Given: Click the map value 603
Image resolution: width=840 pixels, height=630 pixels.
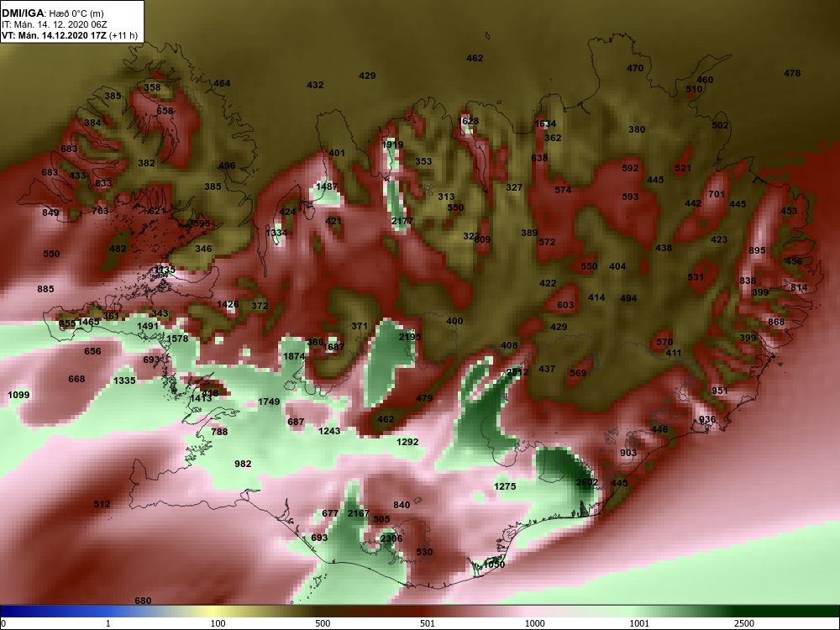Looking at the screenshot, I should [565, 306].
